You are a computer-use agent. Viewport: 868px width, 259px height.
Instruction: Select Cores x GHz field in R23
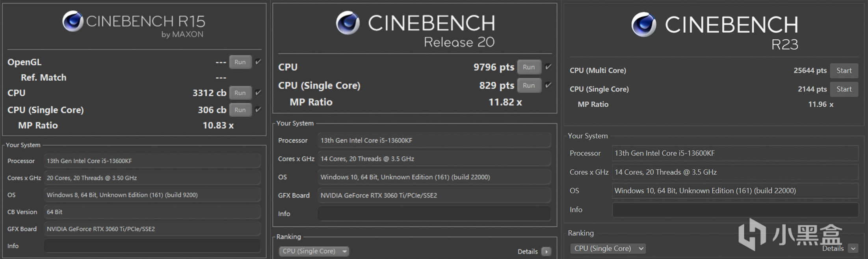735,172
